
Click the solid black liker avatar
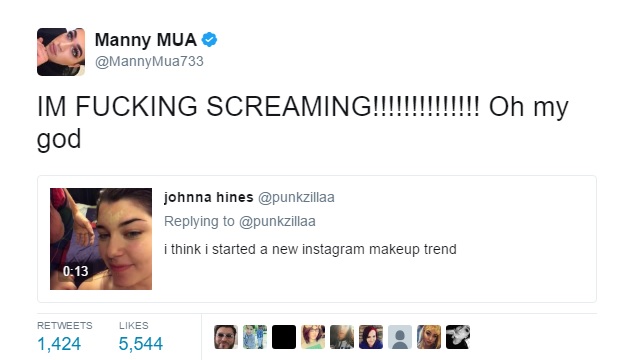[x=284, y=337]
